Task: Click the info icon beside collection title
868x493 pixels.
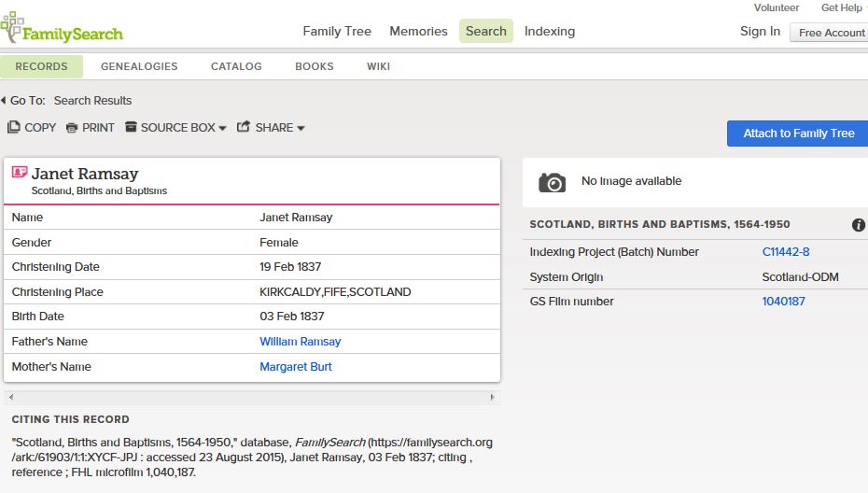Action: (x=858, y=225)
